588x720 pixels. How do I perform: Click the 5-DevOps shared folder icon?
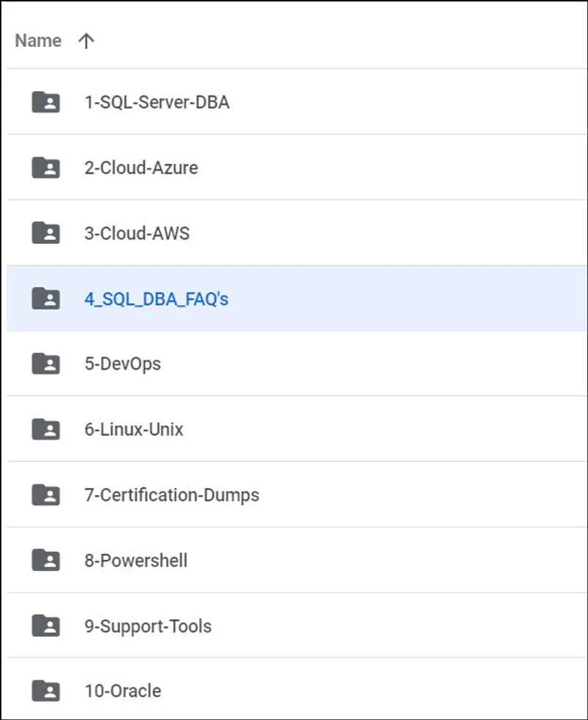[46, 364]
